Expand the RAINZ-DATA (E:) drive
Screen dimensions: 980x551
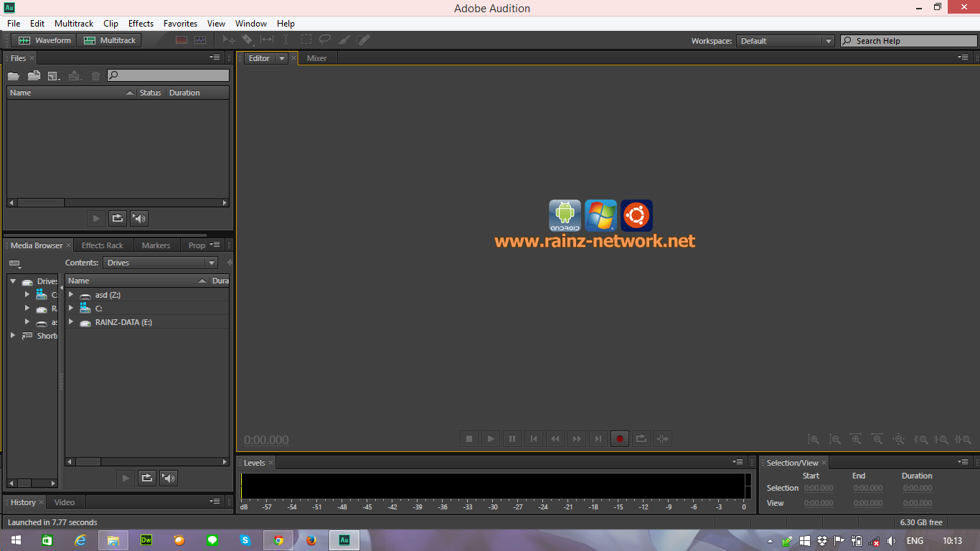71,322
